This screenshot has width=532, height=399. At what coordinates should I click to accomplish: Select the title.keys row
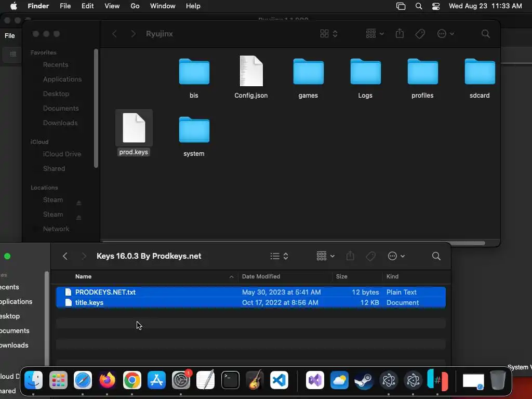[251, 303]
